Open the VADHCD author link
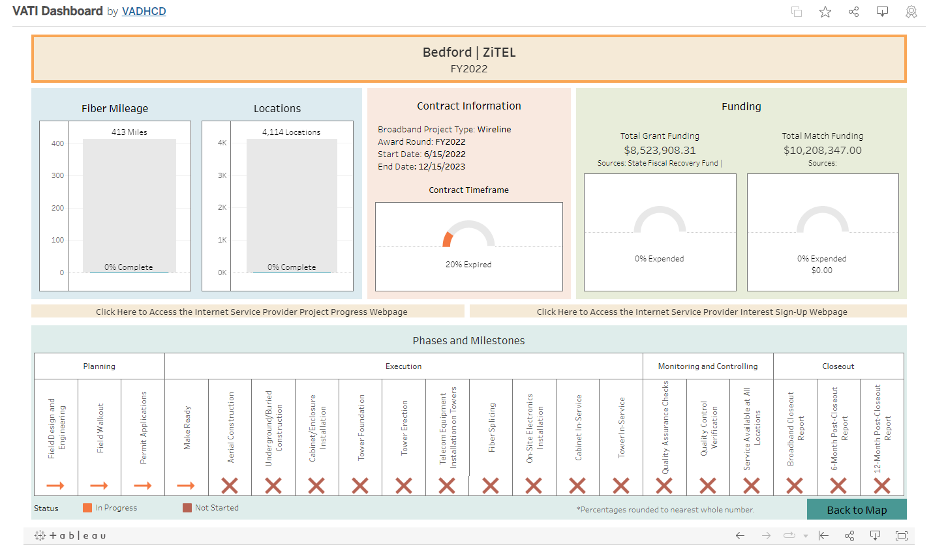Viewport: 931px width, 560px height. click(144, 11)
